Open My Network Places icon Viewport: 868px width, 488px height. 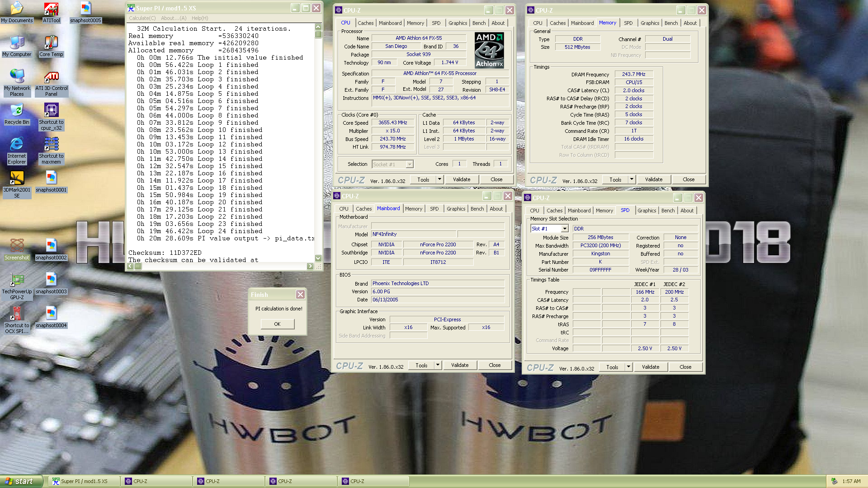17,83
